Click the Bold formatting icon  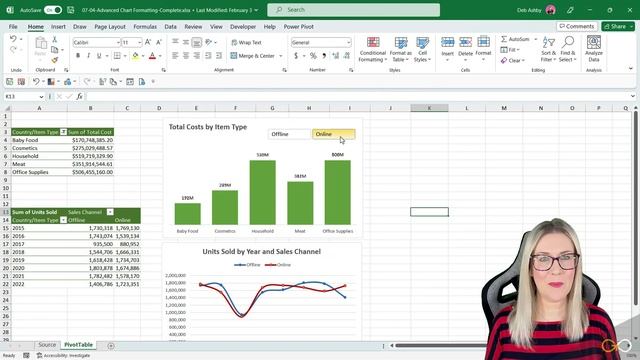tap(78, 56)
